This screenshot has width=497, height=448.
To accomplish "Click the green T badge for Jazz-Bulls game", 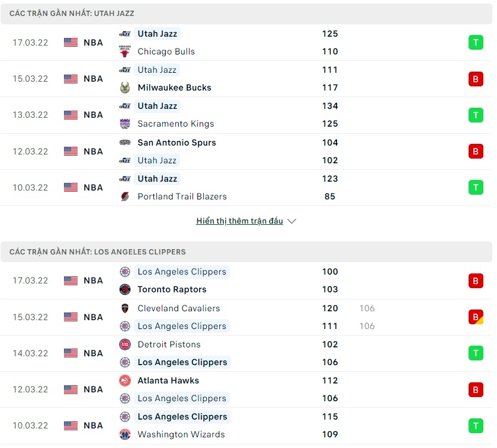I will [x=476, y=43].
